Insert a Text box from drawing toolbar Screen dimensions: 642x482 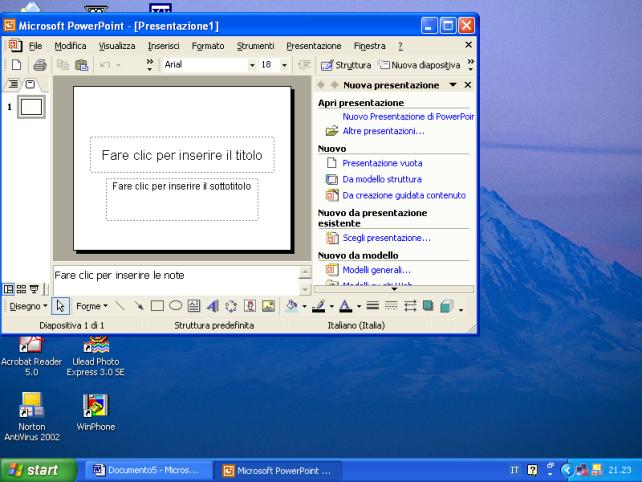(x=194, y=306)
